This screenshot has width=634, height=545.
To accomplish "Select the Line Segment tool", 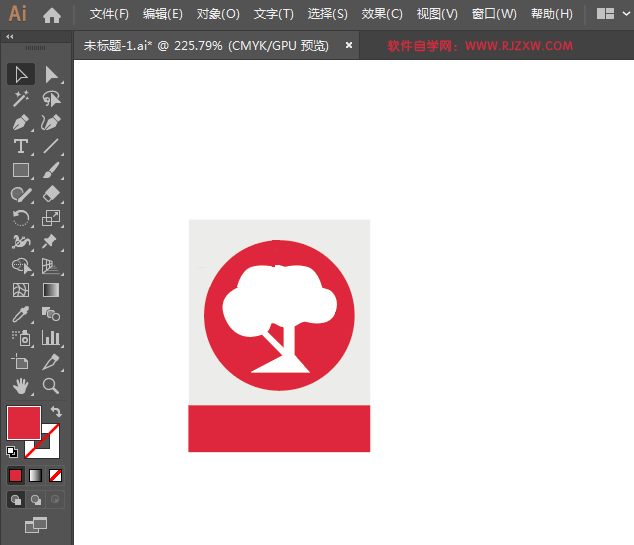I will 51,146.
